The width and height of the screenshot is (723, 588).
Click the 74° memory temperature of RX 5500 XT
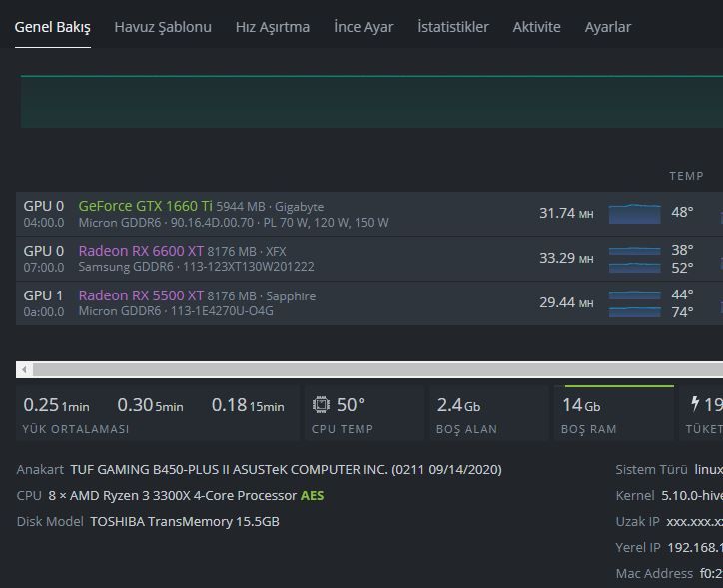coord(682,312)
